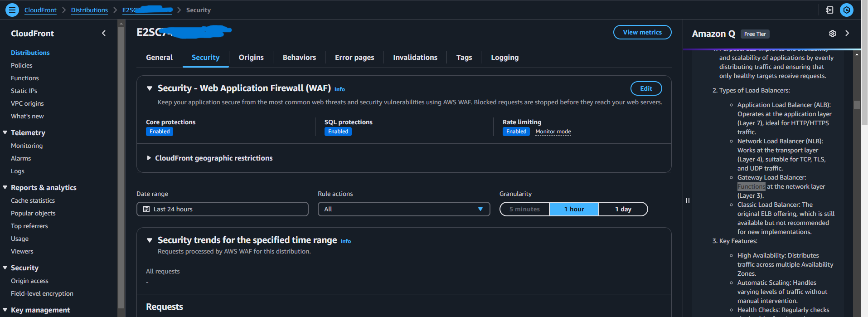Open the Date range Last 24 hours field

222,209
